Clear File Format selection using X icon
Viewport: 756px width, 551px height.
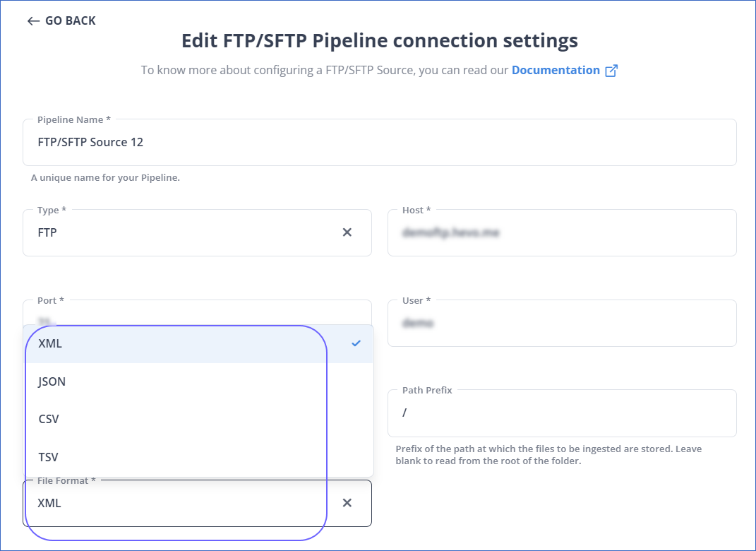347,503
